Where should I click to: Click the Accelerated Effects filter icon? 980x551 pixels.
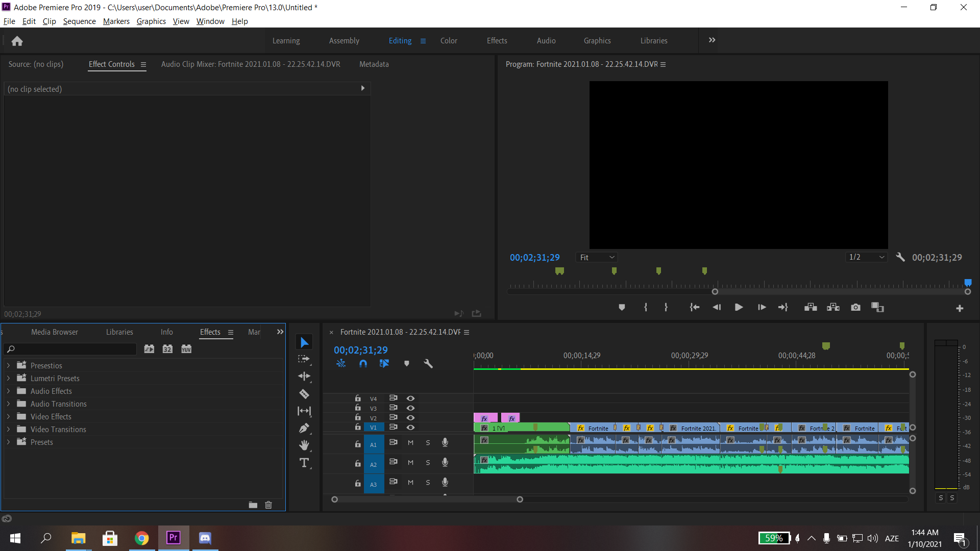tap(149, 349)
